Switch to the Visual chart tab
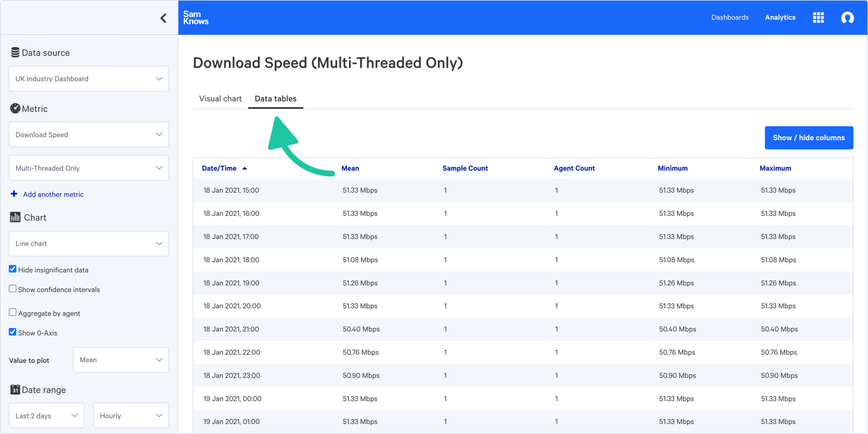 (x=220, y=98)
